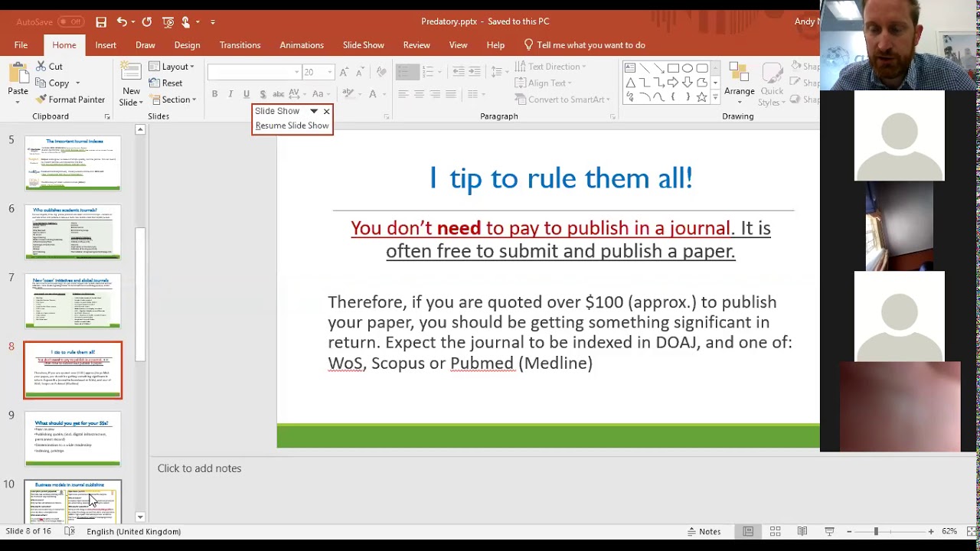This screenshot has height=551, width=980.
Task: Open the Insert ribbon tab
Action: 106,45
